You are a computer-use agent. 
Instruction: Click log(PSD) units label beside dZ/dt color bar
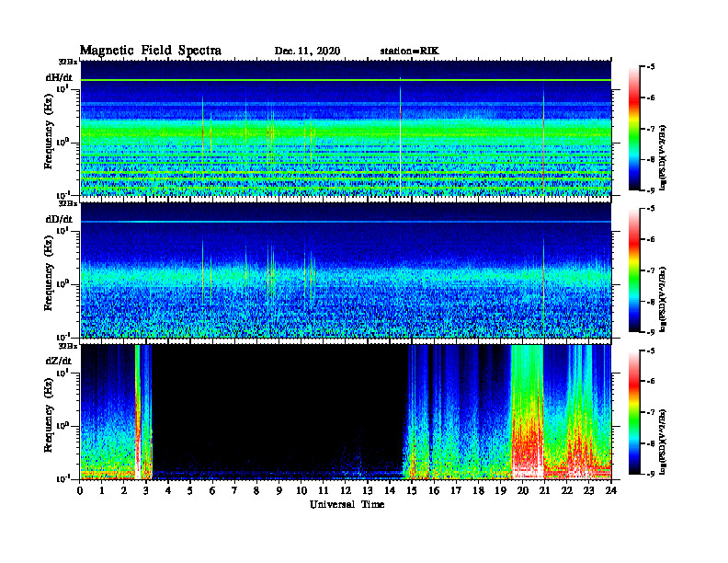click(664, 442)
